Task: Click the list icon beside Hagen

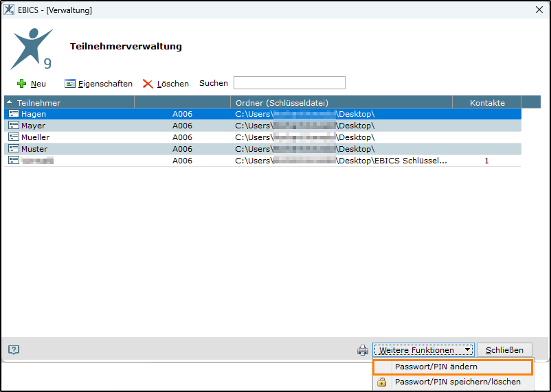Action: pos(14,113)
